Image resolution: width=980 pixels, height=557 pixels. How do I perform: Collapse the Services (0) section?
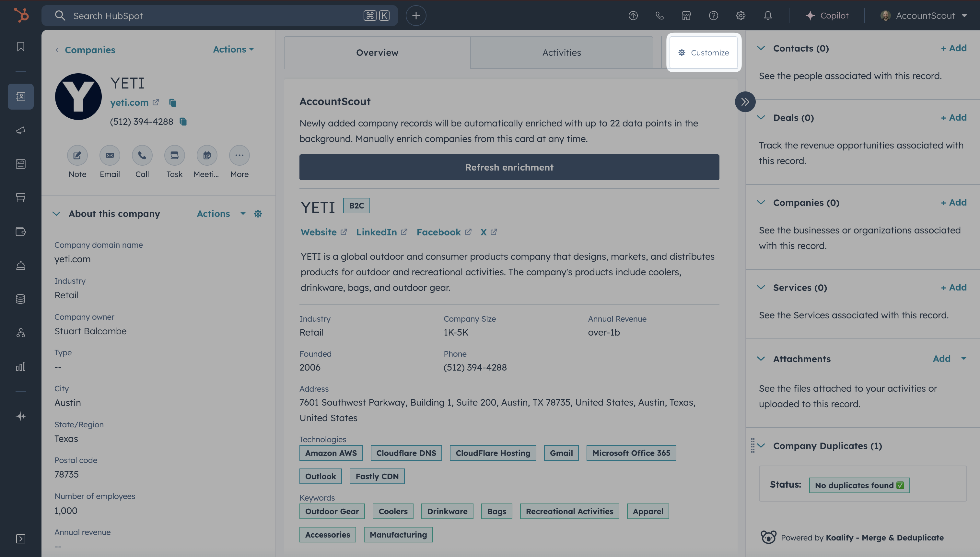(x=761, y=287)
